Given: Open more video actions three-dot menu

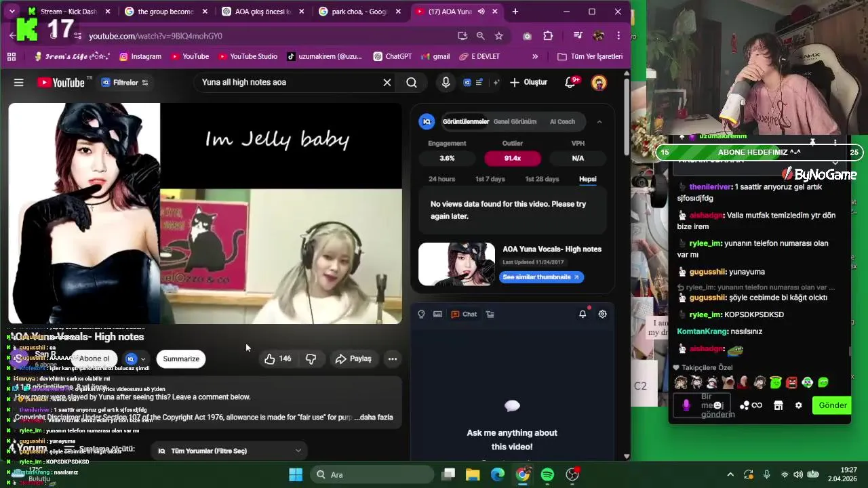Looking at the screenshot, I should [x=392, y=359].
